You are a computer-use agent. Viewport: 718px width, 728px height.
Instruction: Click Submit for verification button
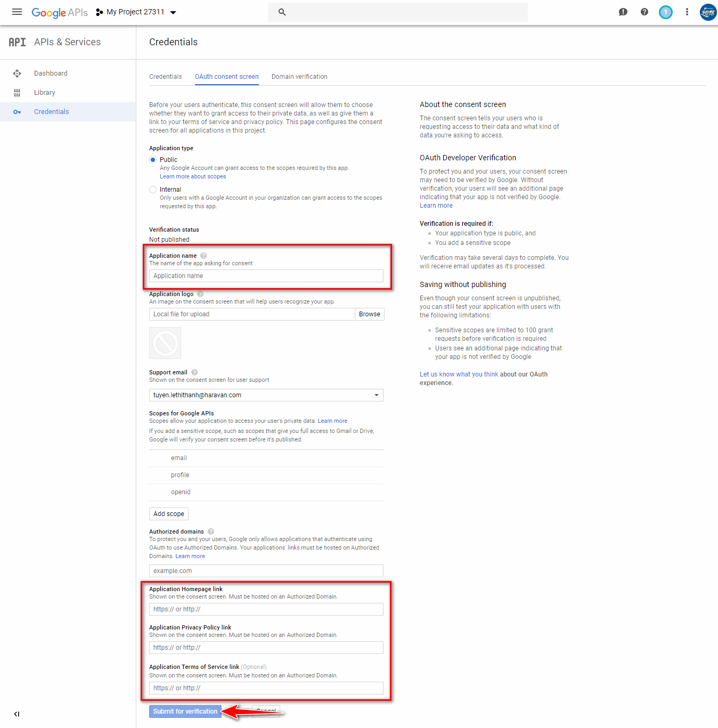tap(185, 711)
